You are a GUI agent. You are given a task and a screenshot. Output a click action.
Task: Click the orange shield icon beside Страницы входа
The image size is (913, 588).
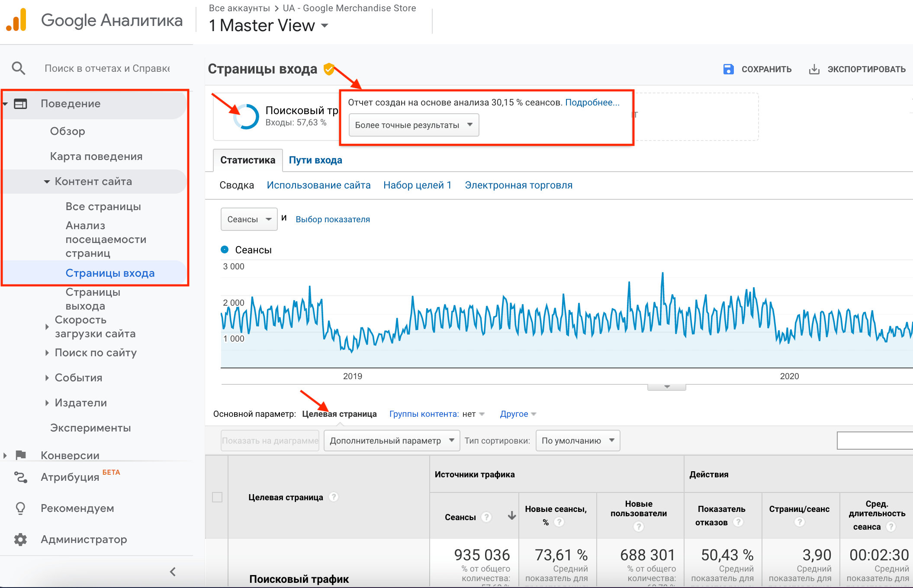(x=329, y=69)
